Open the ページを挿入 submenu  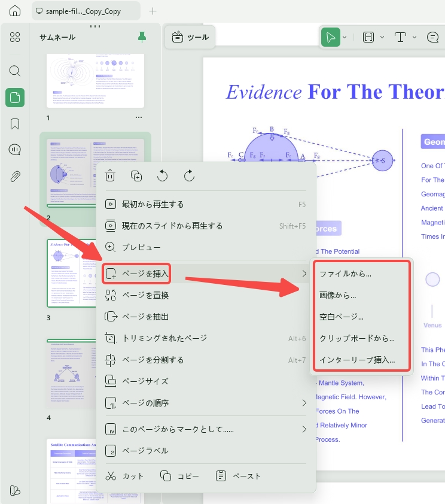[206, 274]
